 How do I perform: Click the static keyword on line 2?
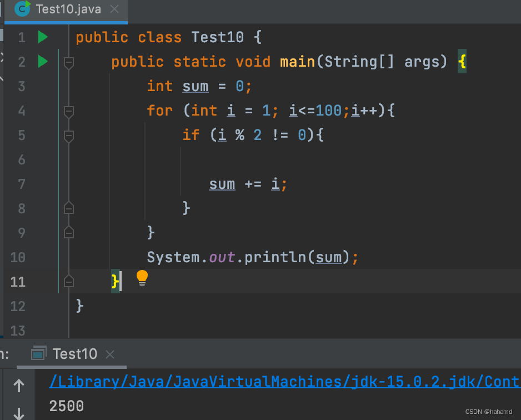click(200, 62)
